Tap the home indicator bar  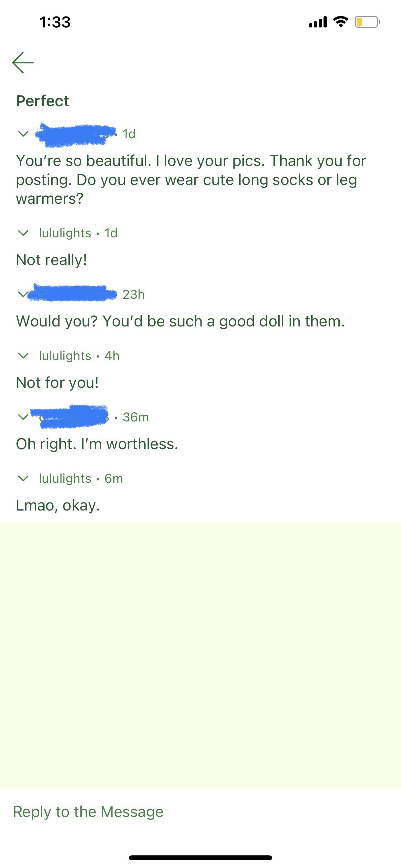point(200,858)
